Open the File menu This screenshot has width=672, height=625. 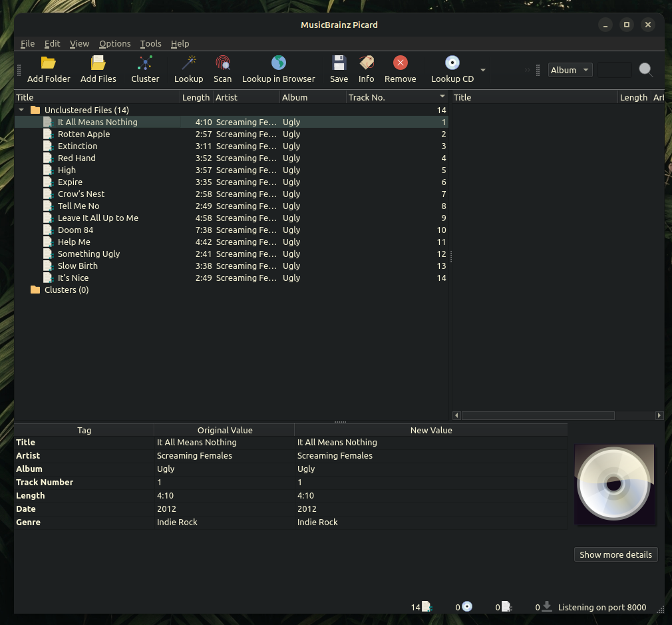tap(27, 44)
